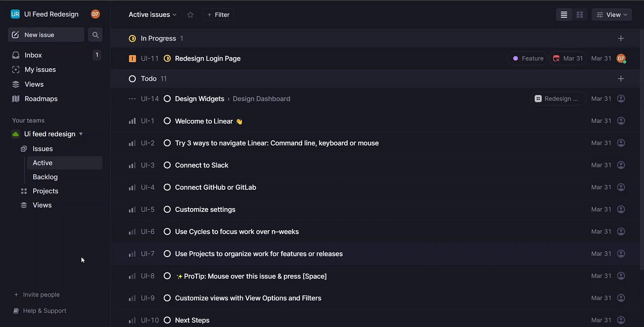Open the View options dropdown
The image size is (644, 327).
point(612,15)
